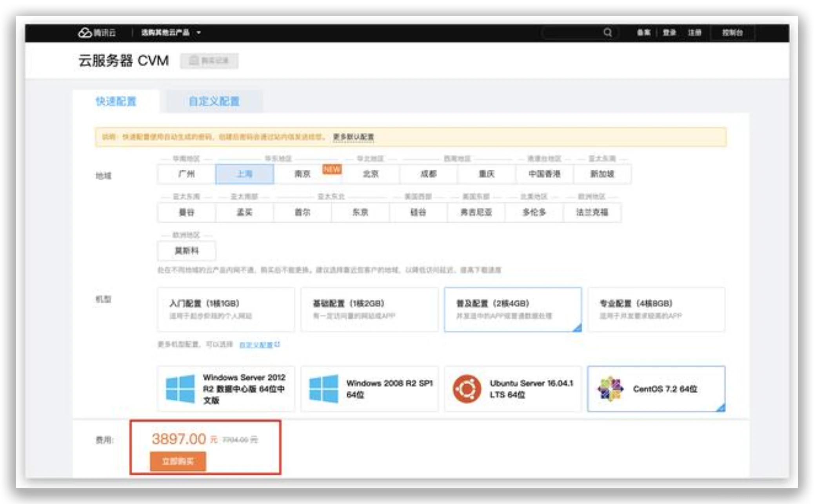Choose the 东京 region option
The image size is (814, 504).
pos(360,212)
